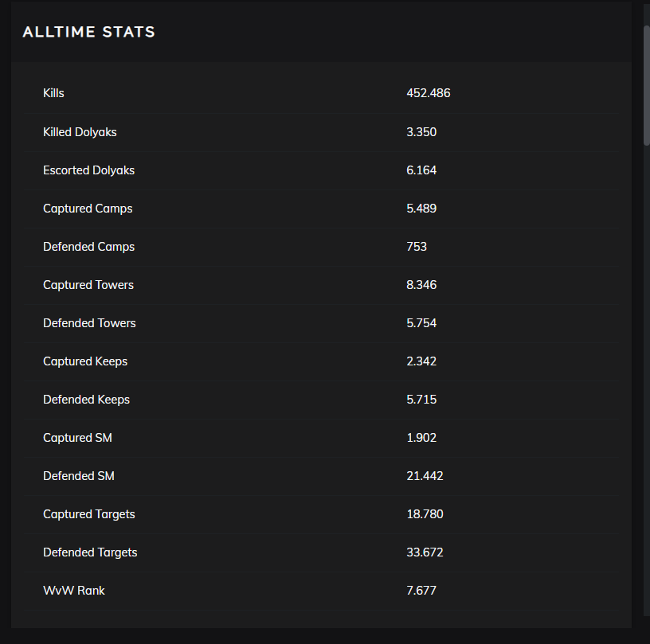Click the Defended Targets value 33.672
Viewport: 650px width, 644px height.
(425, 552)
